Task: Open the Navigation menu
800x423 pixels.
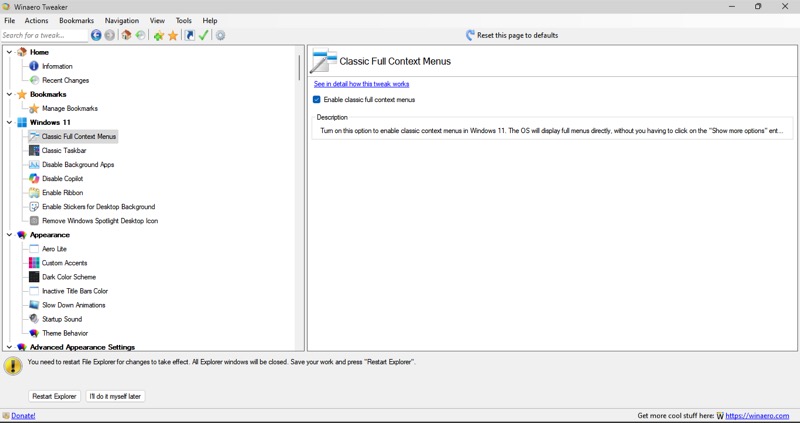Action: (x=122, y=20)
